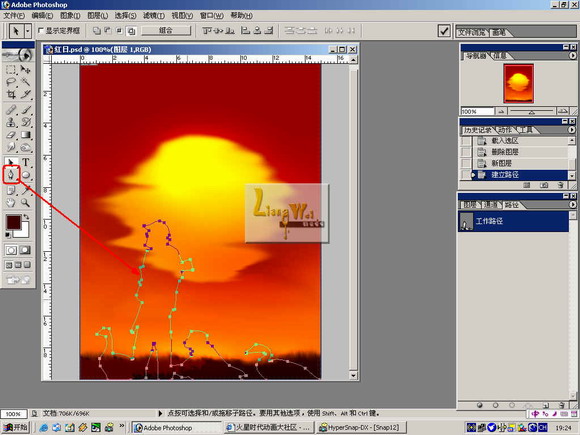Screen dimensions: 580x435
Task: Switch to the Layers tab
Action: point(470,205)
